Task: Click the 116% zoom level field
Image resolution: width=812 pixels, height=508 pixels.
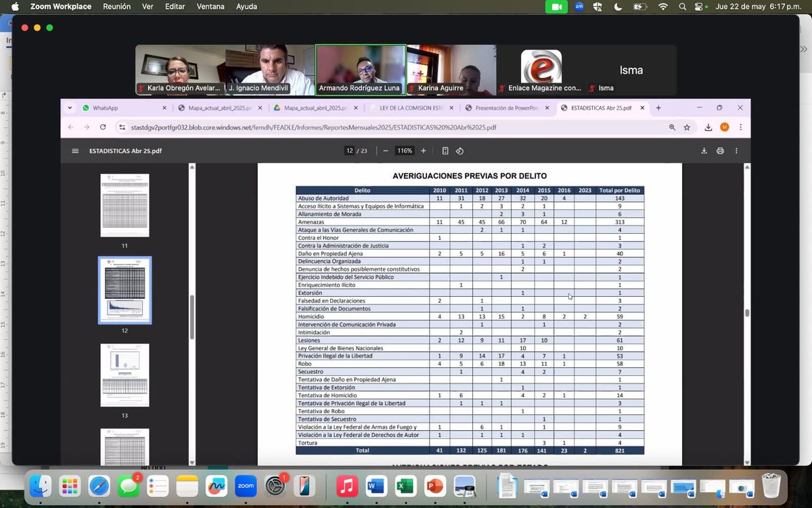Action: point(405,151)
